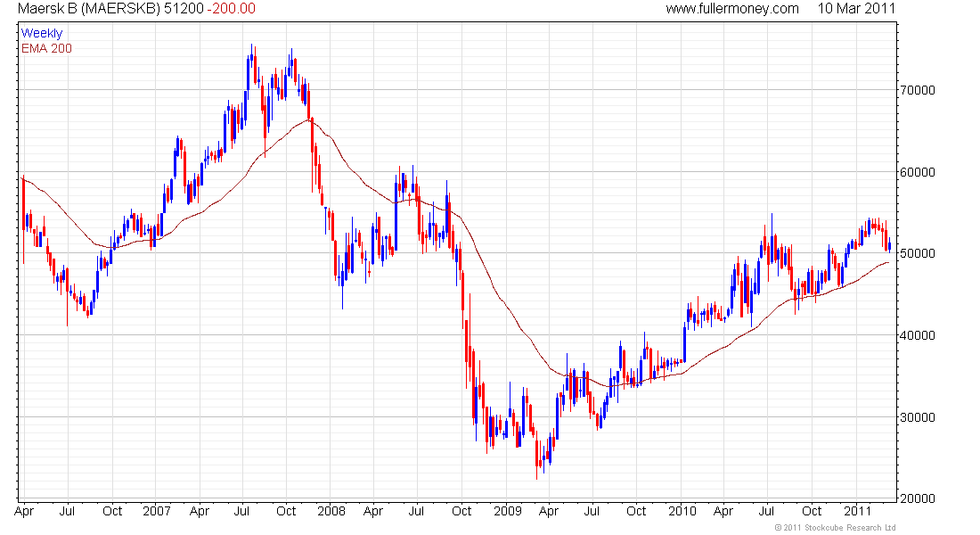980x535 pixels.
Task: Click the chart title "Maersk B (MAERSKB) 51200"
Action: 110,9
